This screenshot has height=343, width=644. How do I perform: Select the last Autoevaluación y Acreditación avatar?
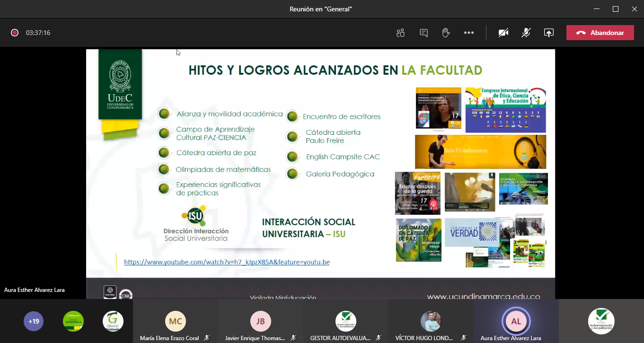pyautogui.click(x=601, y=321)
